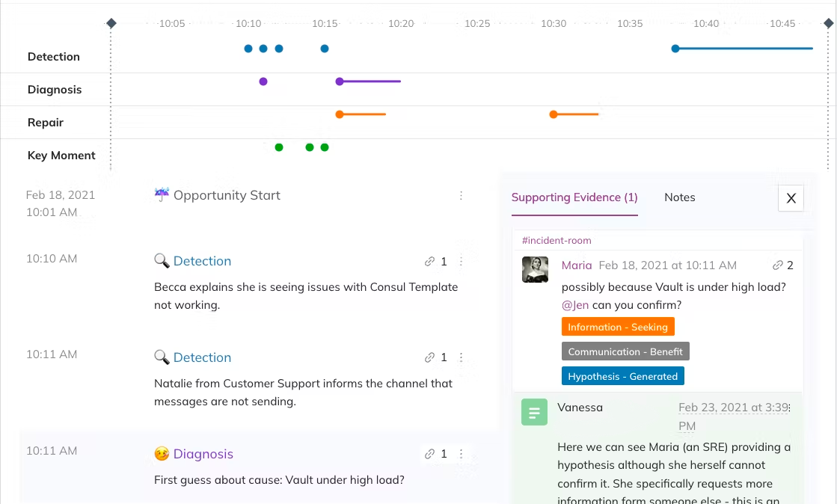Open Opportunity Start options menu
837x504 pixels.
click(x=462, y=195)
